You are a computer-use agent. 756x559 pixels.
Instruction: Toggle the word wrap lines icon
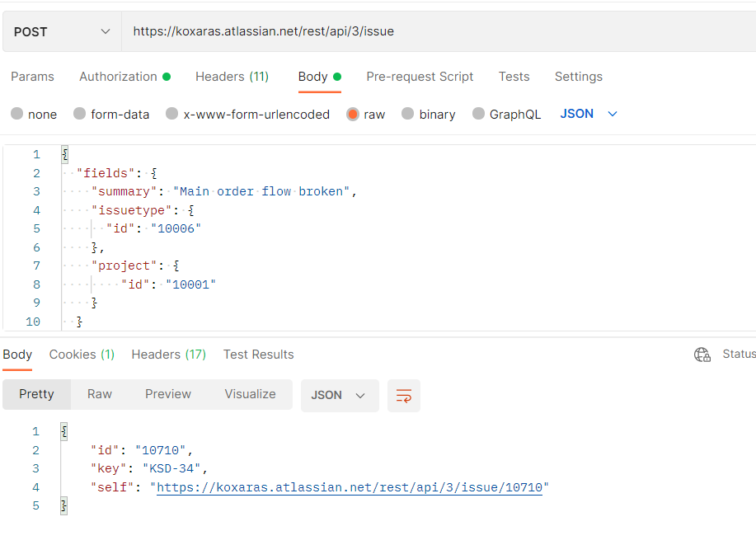click(x=404, y=396)
